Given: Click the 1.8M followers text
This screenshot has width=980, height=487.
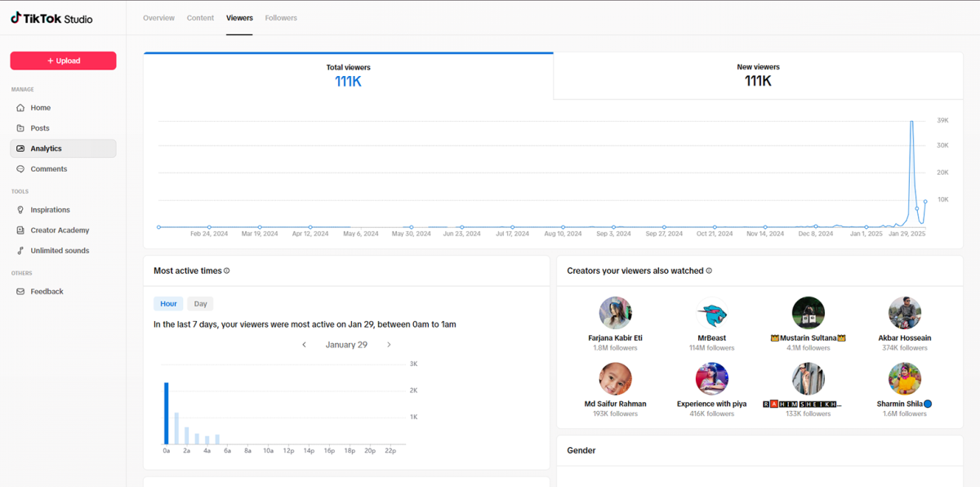Looking at the screenshot, I should (615, 348).
